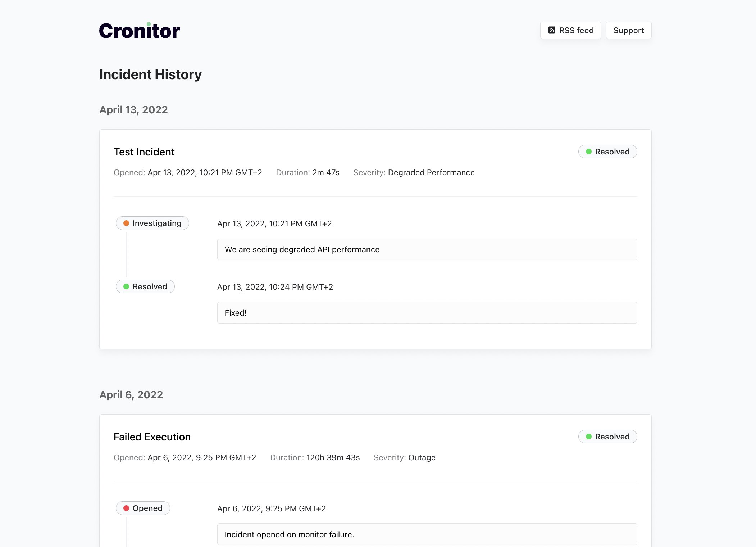
Task: Select the Incident History heading
Action: pos(150,74)
